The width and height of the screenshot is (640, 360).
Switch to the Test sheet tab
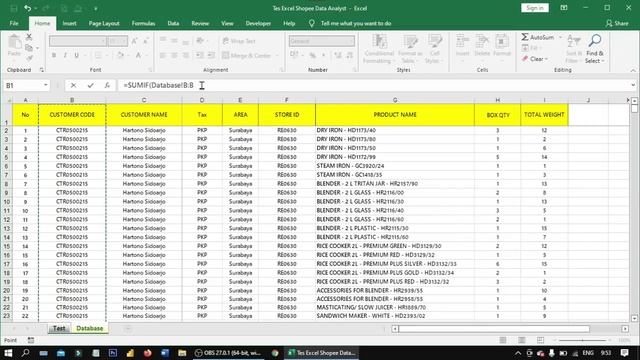[x=59, y=328]
